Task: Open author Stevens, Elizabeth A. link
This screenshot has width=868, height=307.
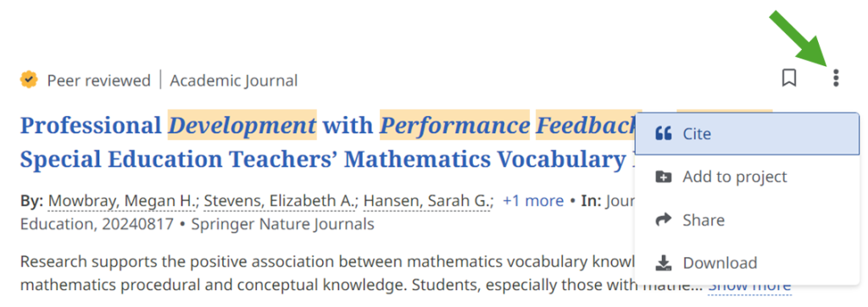Action: point(280,201)
